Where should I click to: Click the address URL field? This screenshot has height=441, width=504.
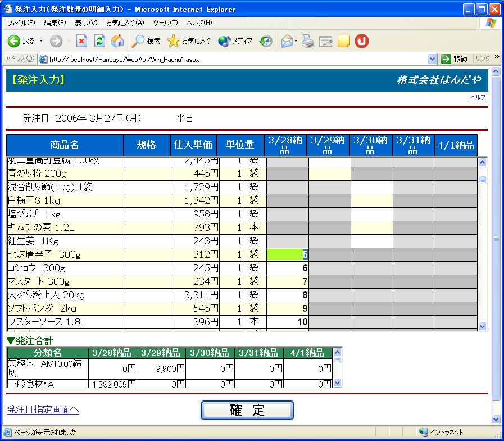point(238,59)
